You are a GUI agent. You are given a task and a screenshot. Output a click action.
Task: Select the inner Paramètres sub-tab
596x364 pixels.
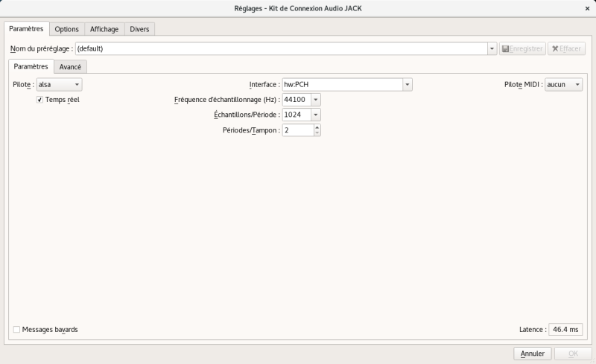pyautogui.click(x=31, y=66)
